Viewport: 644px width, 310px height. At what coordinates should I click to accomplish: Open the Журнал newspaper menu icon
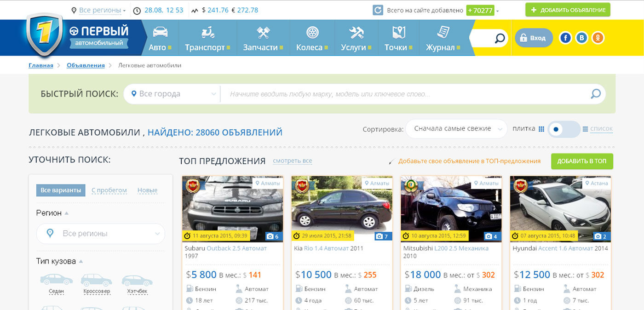pos(443,32)
